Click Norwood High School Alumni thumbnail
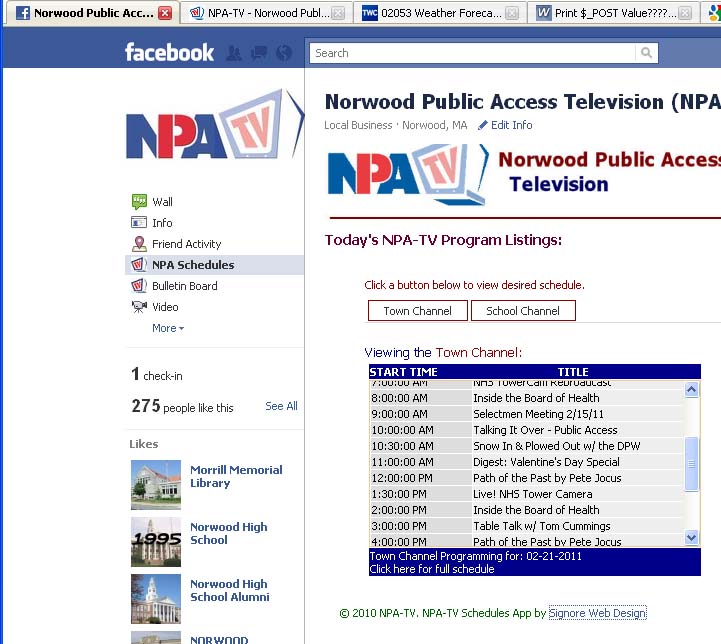This screenshot has height=644, width=721. (156, 598)
